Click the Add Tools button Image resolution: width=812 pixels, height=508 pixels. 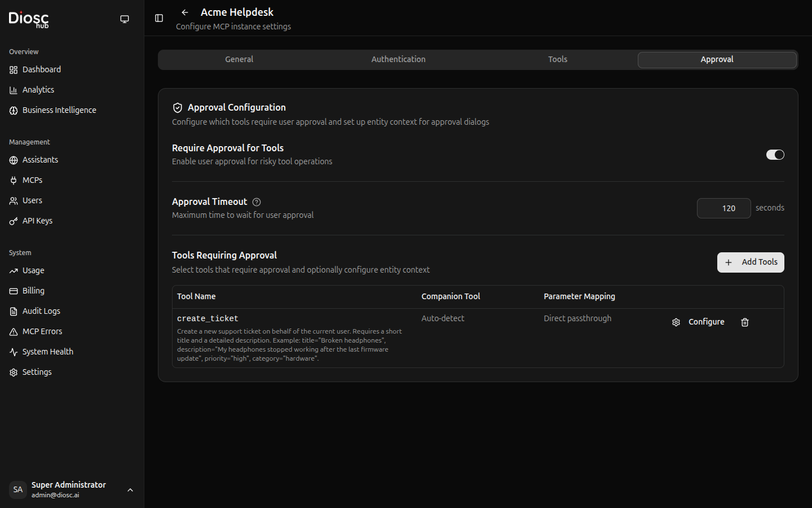751,262
